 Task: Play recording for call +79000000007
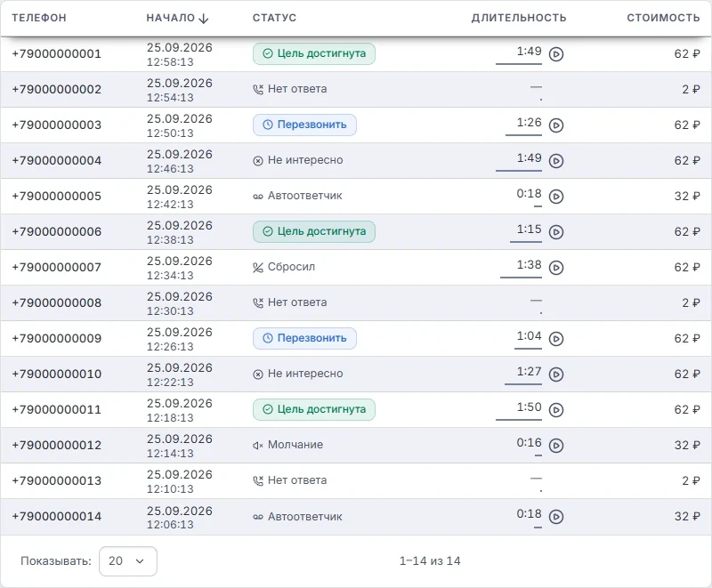point(556,268)
